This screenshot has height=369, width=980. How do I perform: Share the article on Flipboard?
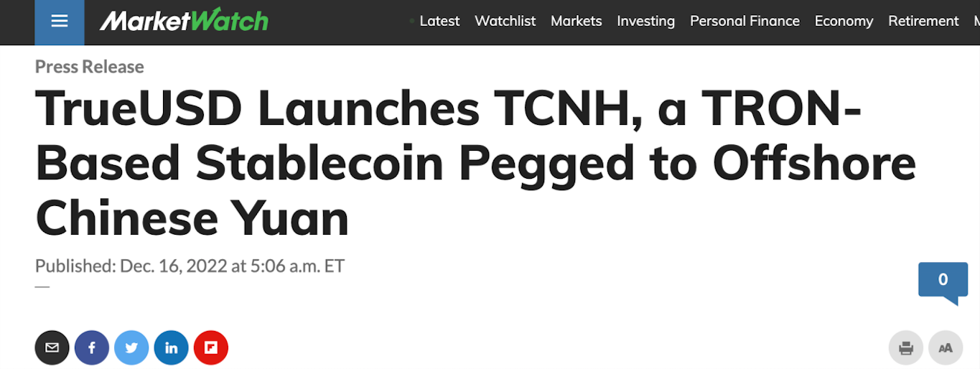point(210,348)
